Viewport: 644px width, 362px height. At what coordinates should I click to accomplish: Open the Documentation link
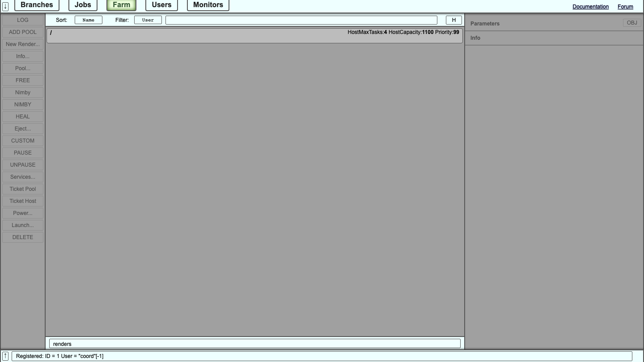[x=590, y=7]
